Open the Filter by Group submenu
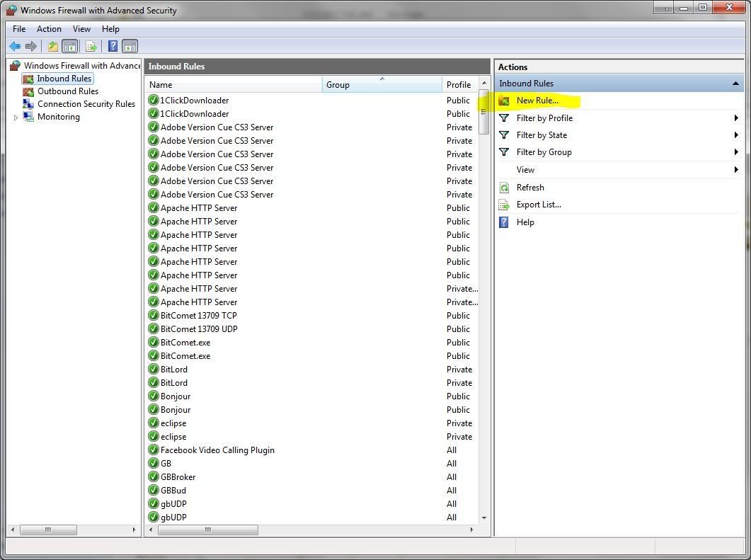 544,152
